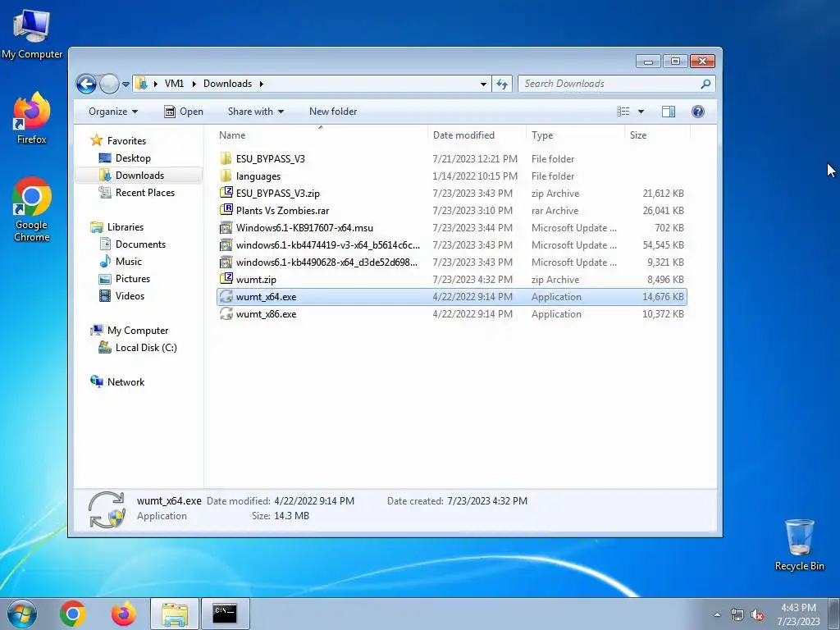Select Desktop in navigation pane
The width and height of the screenshot is (840, 630).
[x=133, y=158]
